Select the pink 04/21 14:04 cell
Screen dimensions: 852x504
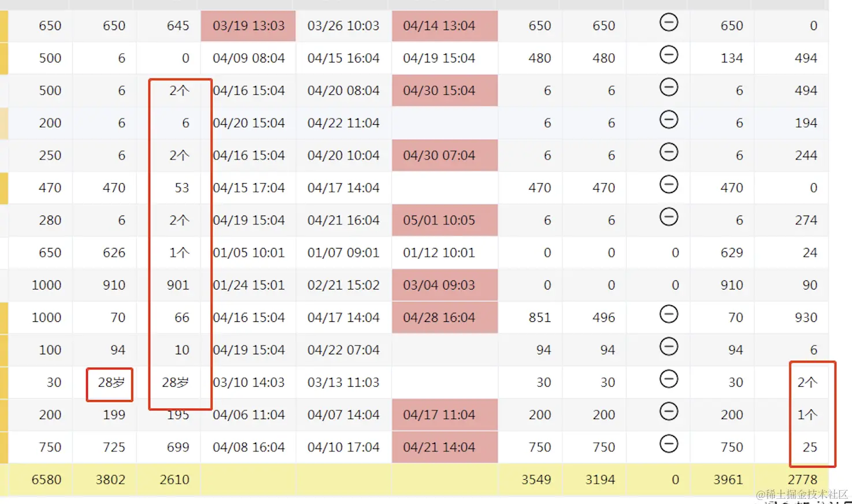click(444, 447)
